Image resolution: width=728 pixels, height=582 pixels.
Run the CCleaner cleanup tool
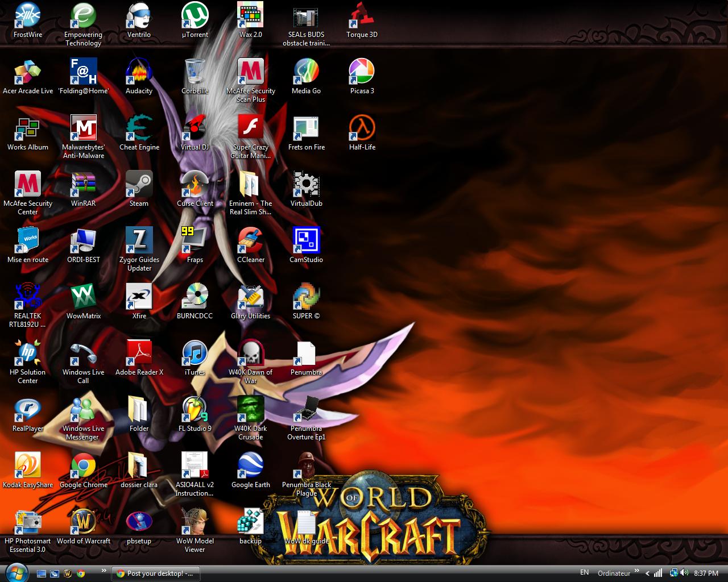[250, 241]
